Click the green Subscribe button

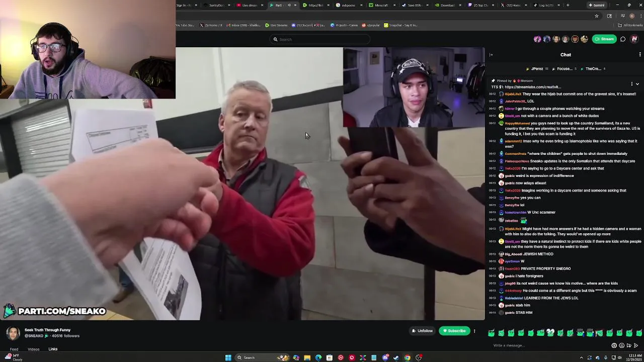[454, 331]
